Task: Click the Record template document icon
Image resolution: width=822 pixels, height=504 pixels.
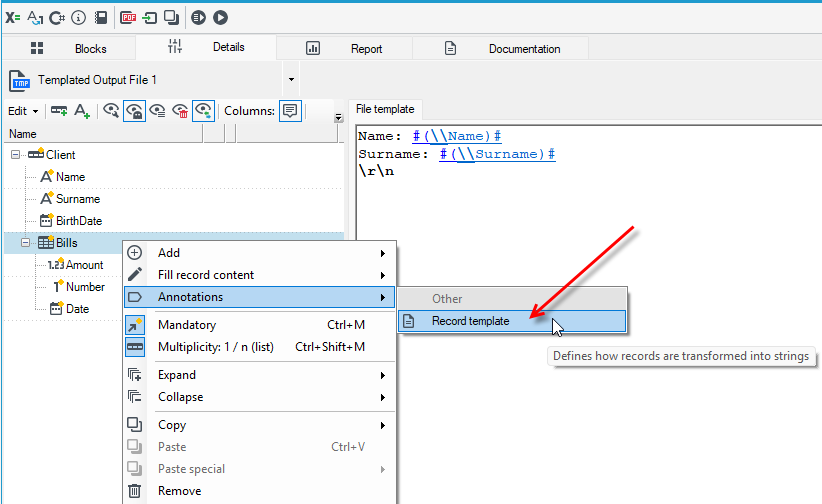Action: (409, 321)
